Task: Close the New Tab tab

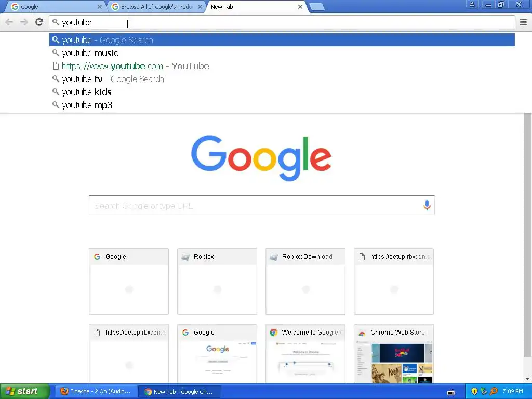Action: point(300,7)
